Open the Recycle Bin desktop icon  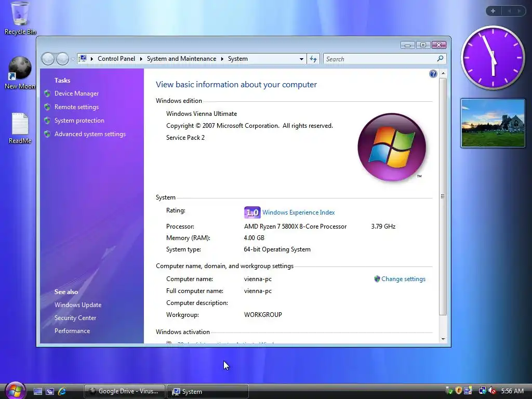click(x=20, y=18)
